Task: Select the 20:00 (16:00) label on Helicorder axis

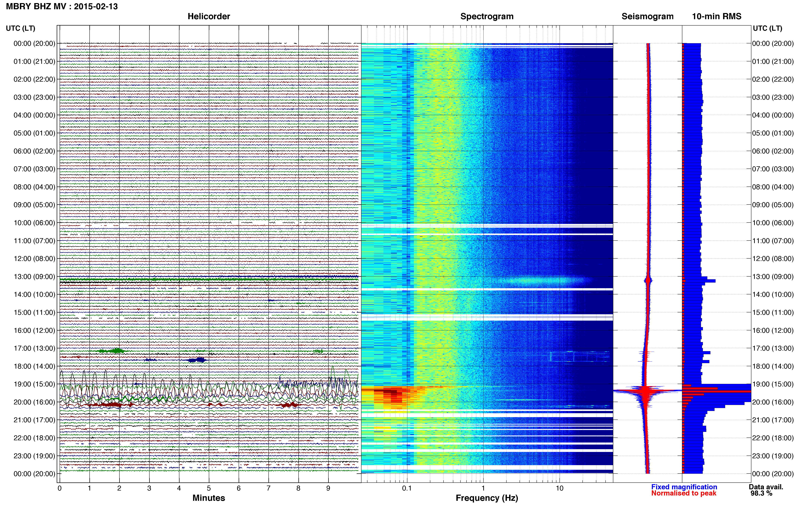Action: click(x=34, y=402)
